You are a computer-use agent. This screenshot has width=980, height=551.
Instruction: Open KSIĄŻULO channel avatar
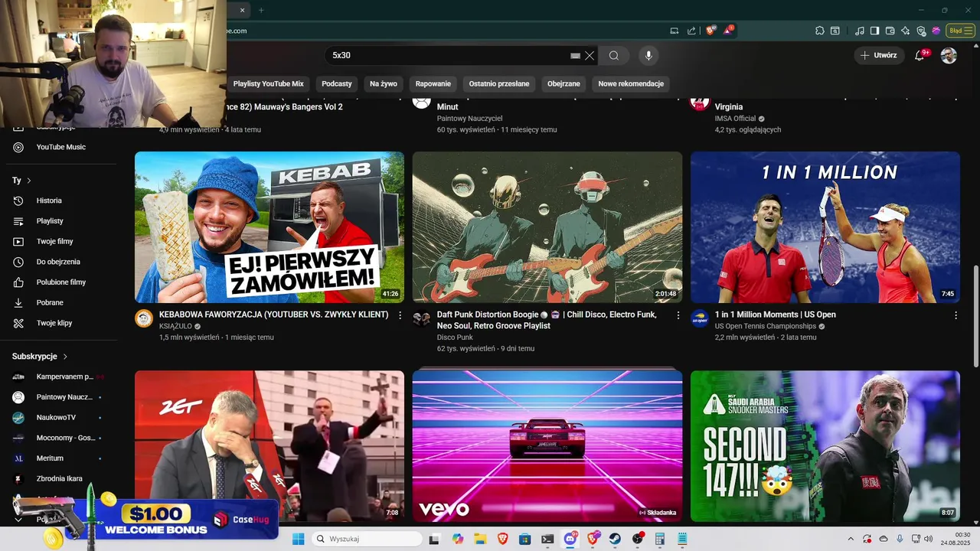coord(144,318)
